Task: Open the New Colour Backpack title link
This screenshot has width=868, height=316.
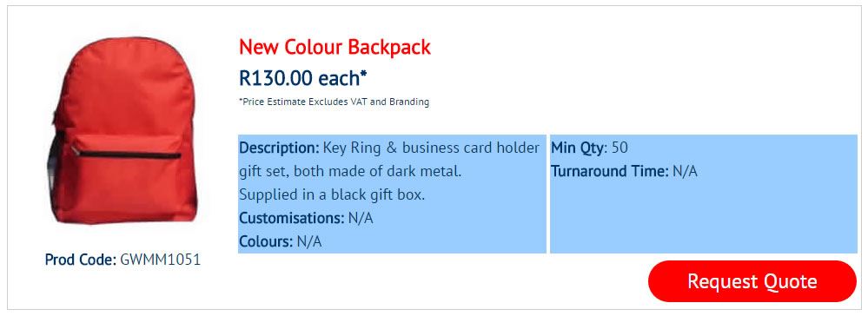Action: pos(335,47)
